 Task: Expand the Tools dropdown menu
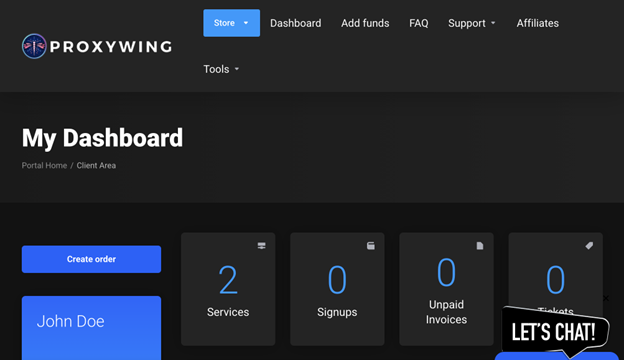click(221, 69)
